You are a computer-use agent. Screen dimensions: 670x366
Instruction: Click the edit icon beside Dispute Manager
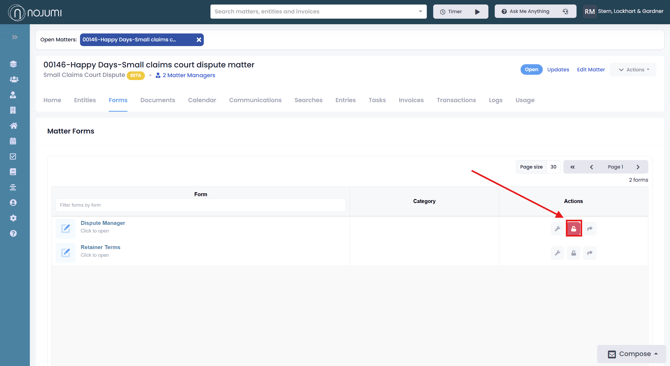pos(65,228)
